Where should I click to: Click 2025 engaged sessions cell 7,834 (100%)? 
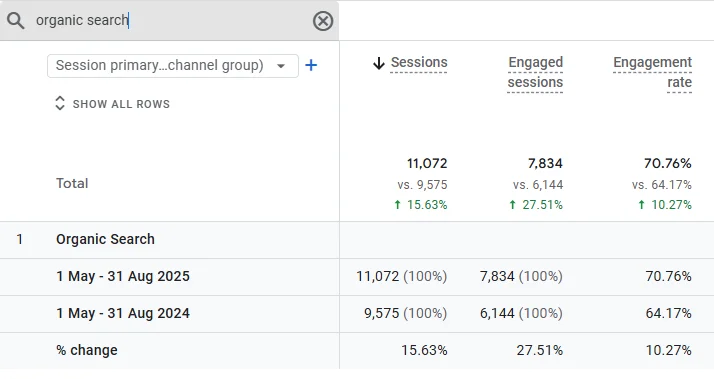coord(521,277)
